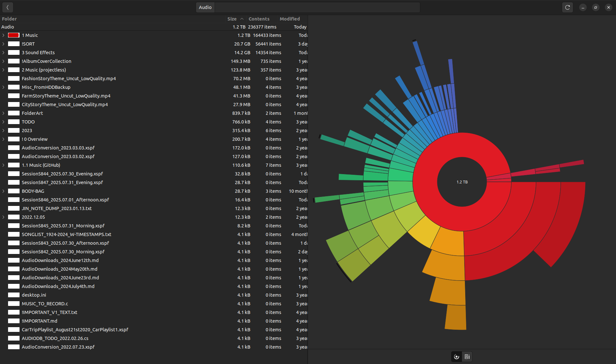Click the Modified column header
Image resolution: width=616 pixels, height=364 pixels.
(289, 19)
